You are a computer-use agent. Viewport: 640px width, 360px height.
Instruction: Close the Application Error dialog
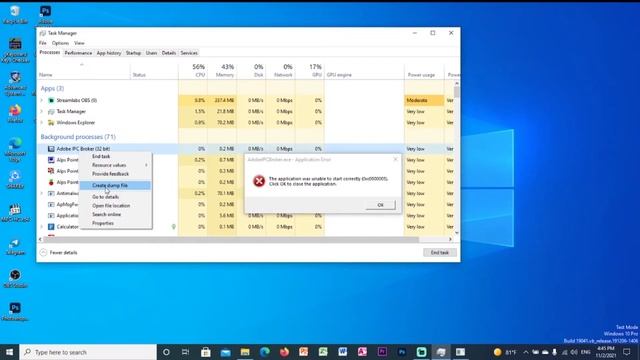coord(395,160)
